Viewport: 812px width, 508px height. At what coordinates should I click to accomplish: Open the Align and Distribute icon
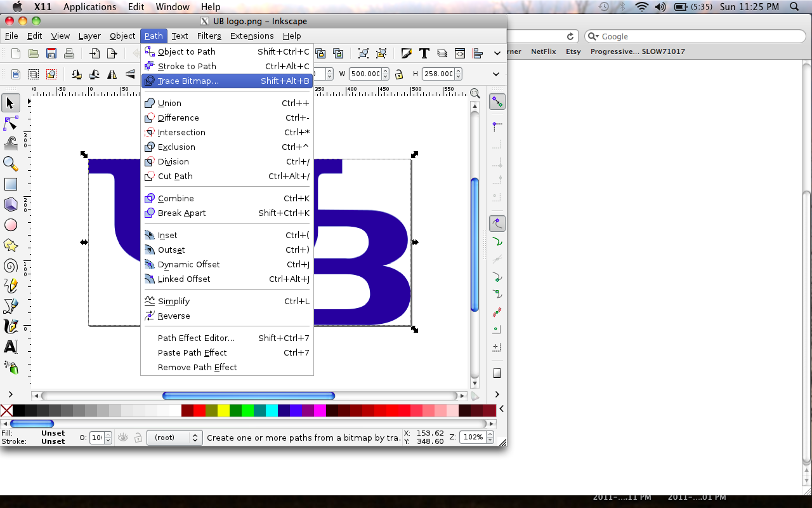pyautogui.click(x=478, y=53)
